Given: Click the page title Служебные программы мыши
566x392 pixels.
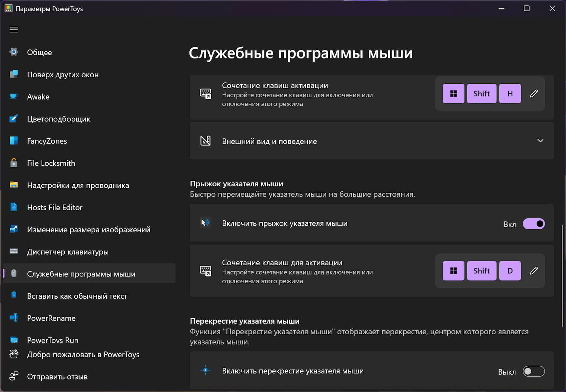Looking at the screenshot, I should click(x=300, y=53).
